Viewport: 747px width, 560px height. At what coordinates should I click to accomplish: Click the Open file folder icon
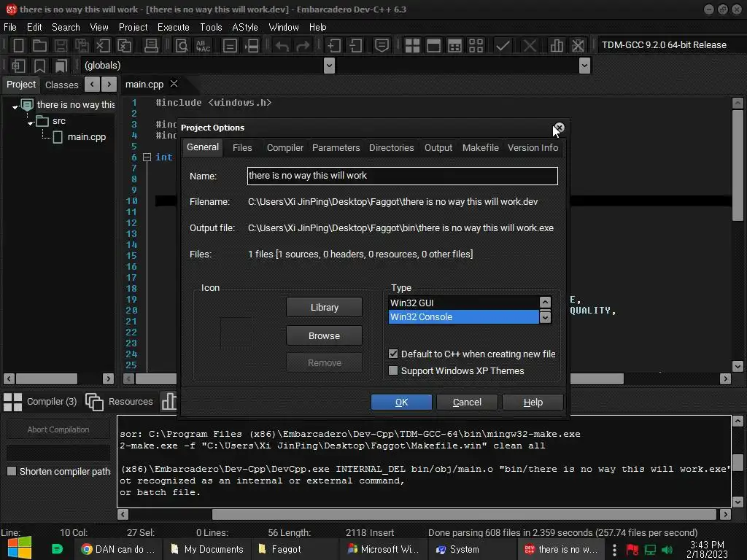coord(39,46)
